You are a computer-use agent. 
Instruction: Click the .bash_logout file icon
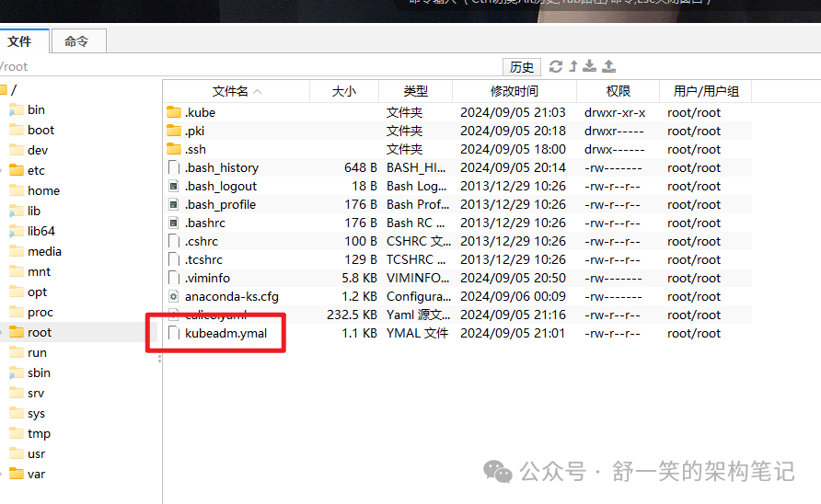coord(174,186)
